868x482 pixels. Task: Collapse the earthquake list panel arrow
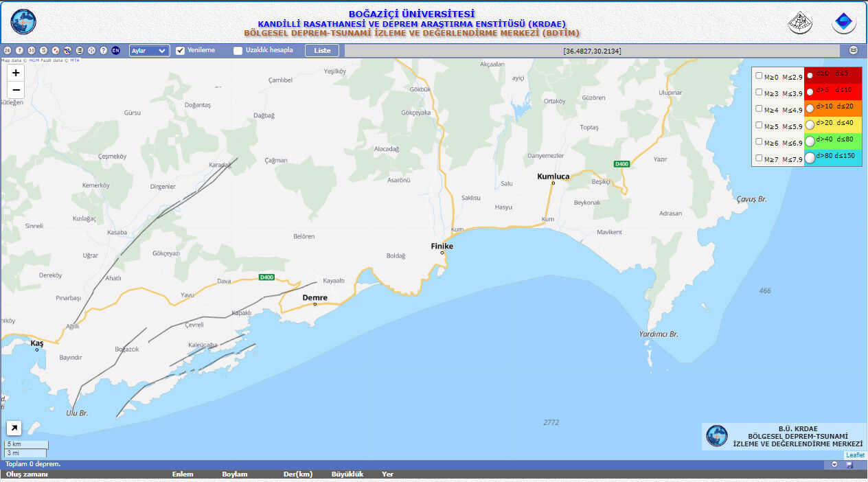tap(834, 465)
